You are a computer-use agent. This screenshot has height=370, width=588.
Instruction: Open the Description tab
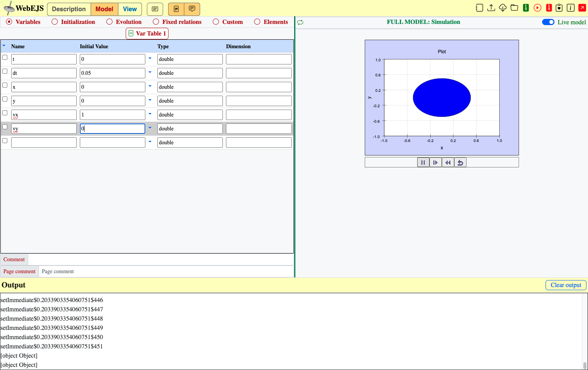(x=69, y=9)
